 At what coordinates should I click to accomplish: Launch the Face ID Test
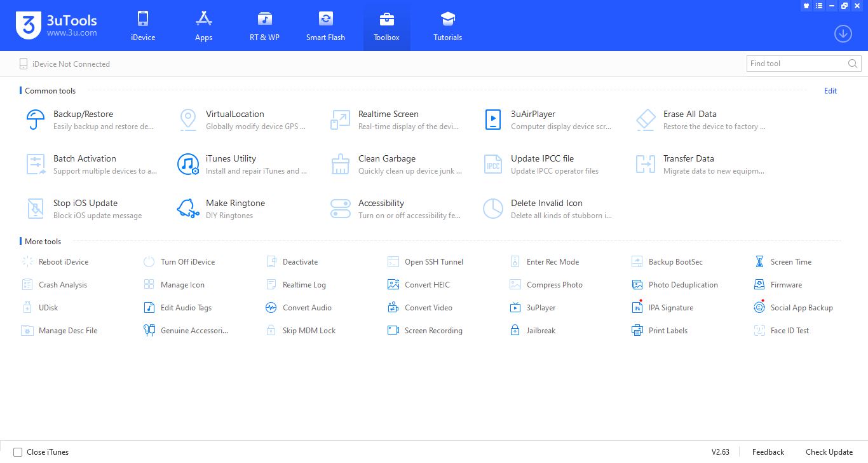(782, 331)
